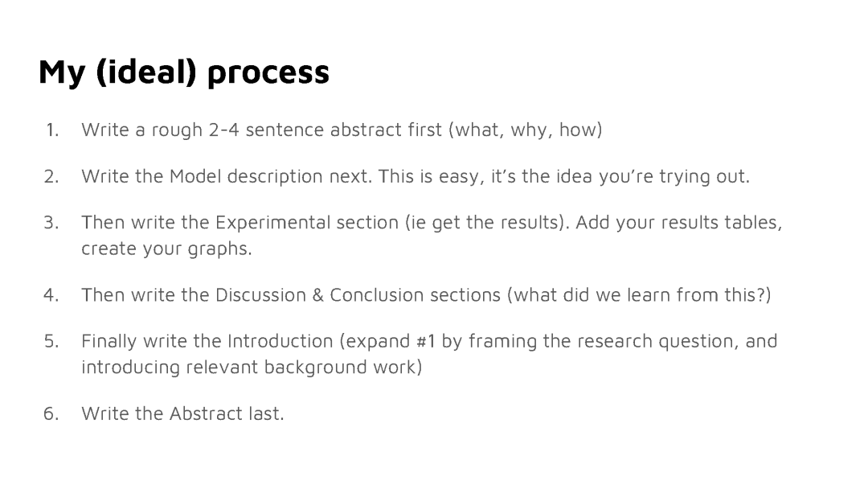Screen dimensions: 868x489
Task: Click list number 4 marker
Action: pos(51,294)
